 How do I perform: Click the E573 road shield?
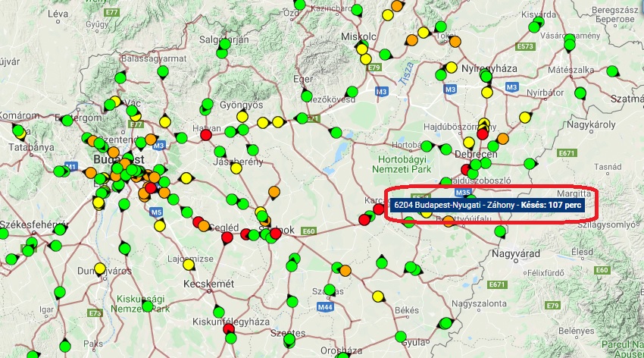(x=526, y=46)
